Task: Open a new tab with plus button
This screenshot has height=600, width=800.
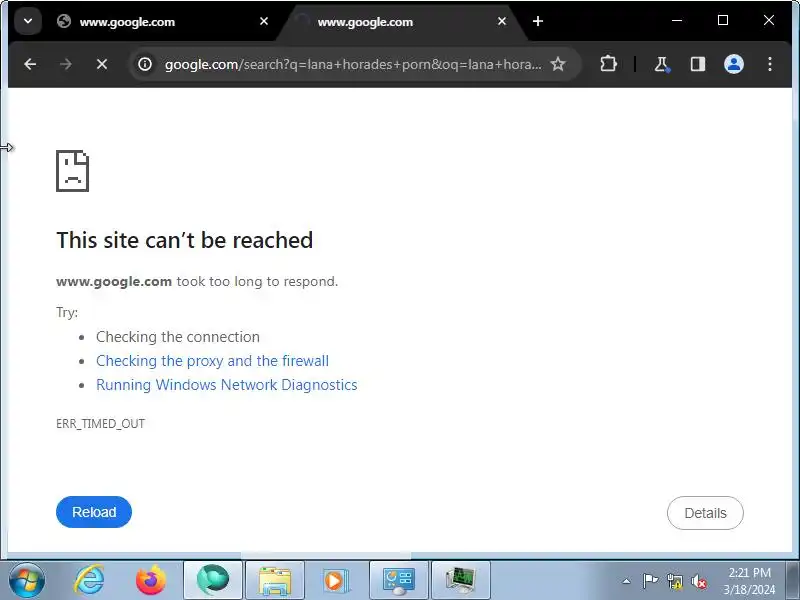Action: (x=538, y=21)
